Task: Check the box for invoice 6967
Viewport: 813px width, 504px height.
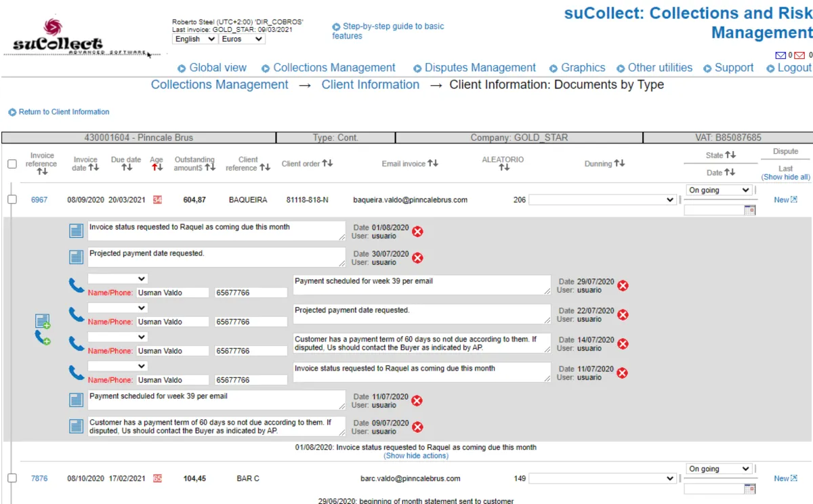Action: tap(12, 199)
